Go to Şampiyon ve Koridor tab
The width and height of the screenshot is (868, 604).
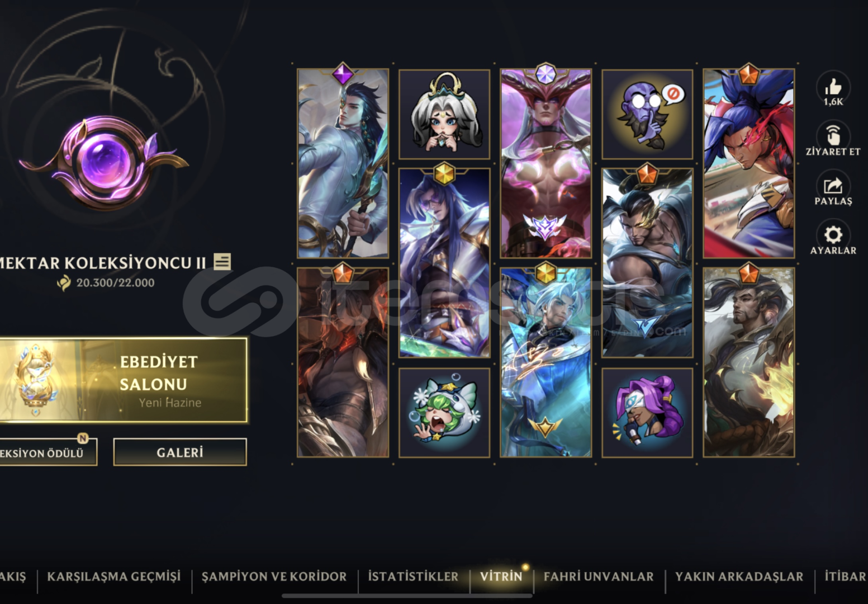tap(274, 577)
